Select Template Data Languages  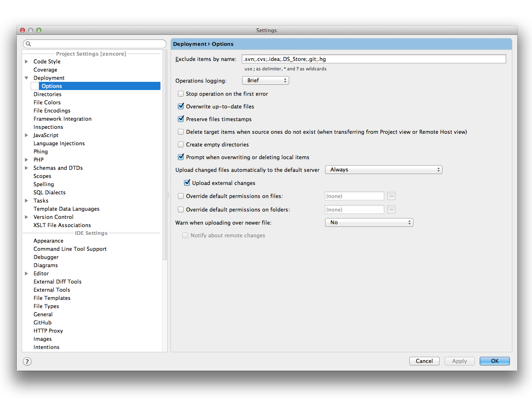[x=67, y=209]
